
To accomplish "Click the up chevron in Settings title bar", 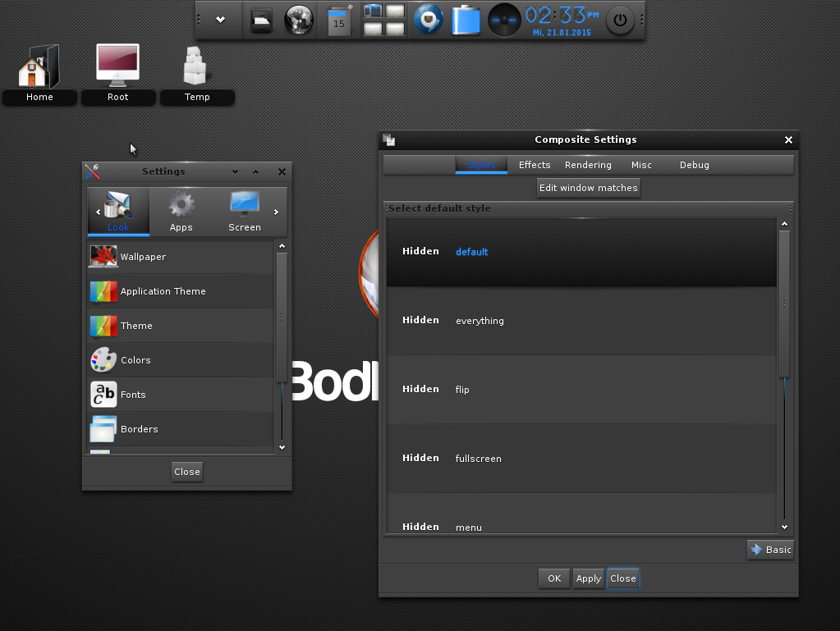I will [x=255, y=171].
